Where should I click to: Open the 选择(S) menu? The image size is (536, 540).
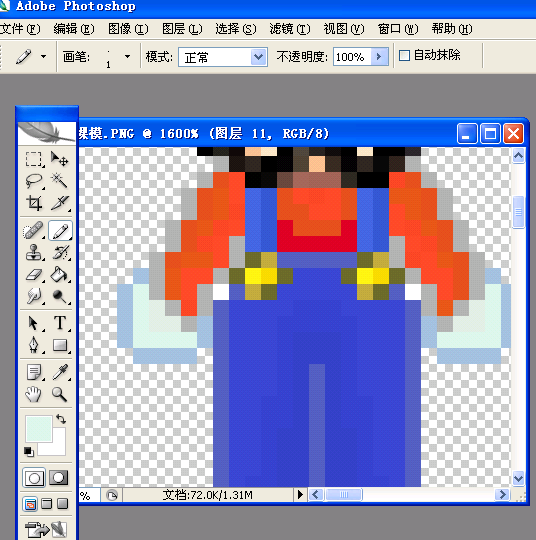[x=236, y=29]
